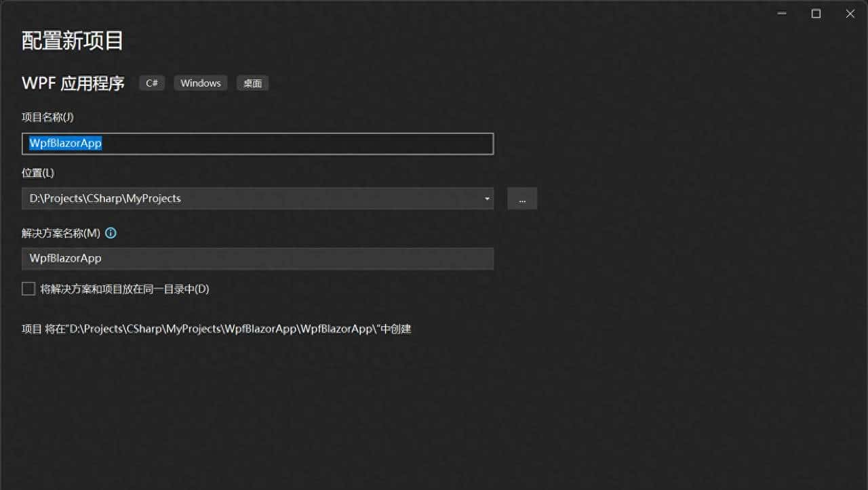
Task: Select the WpfBlazorApp project name text
Action: tap(63, 143)
